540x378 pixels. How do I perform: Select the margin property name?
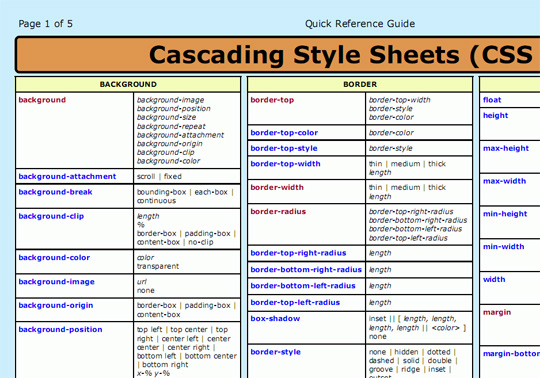pyautogui.click(x=497, y=312)
